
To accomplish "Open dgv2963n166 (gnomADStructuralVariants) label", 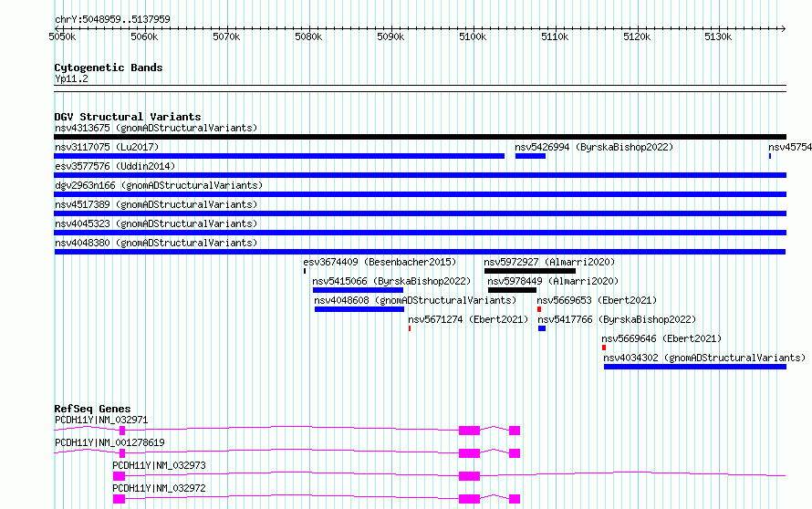I will pos(159,185).
